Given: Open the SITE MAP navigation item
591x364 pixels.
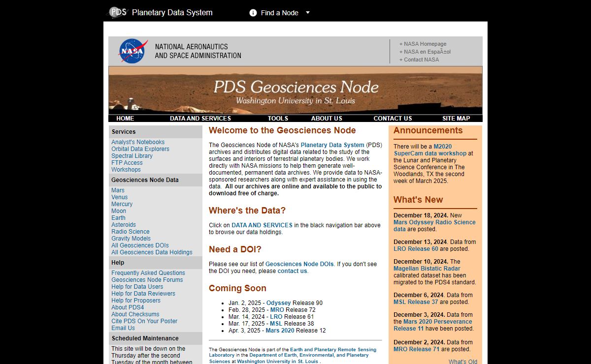Looking at the screenshot, I should click(456, 119).
